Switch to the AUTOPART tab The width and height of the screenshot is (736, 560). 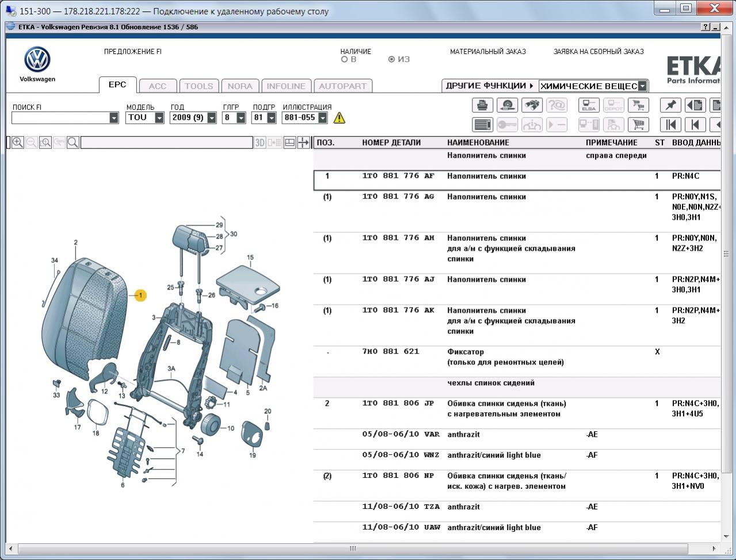(x=343, y=86)
